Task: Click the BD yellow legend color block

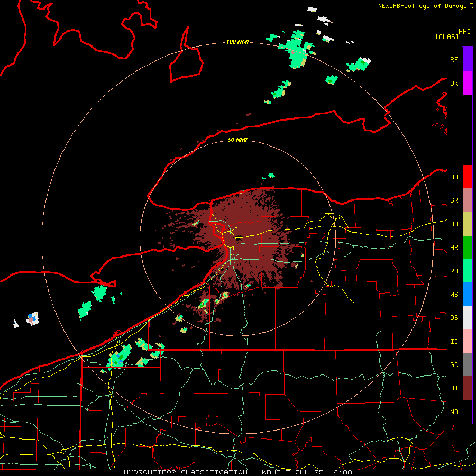Action: [x=467, y=224]
